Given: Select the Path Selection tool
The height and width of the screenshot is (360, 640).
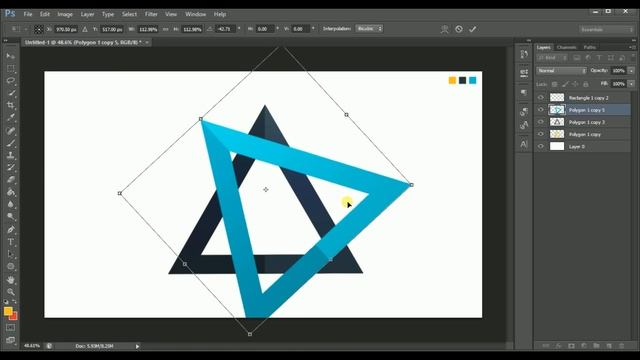Looking at the screenshot, I should [11, 254].
